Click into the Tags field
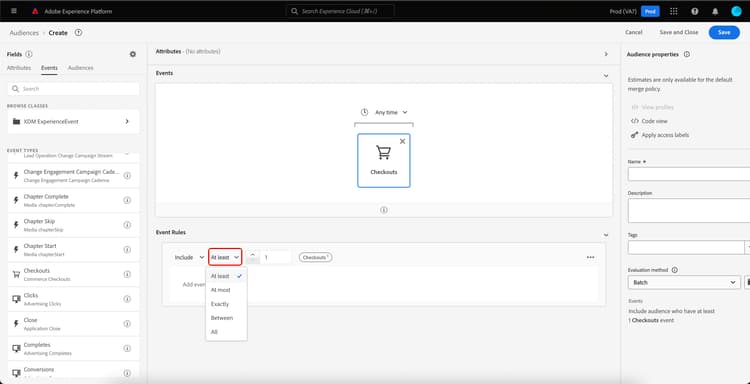Screen dimensions: 750x384 coord(686,247)
